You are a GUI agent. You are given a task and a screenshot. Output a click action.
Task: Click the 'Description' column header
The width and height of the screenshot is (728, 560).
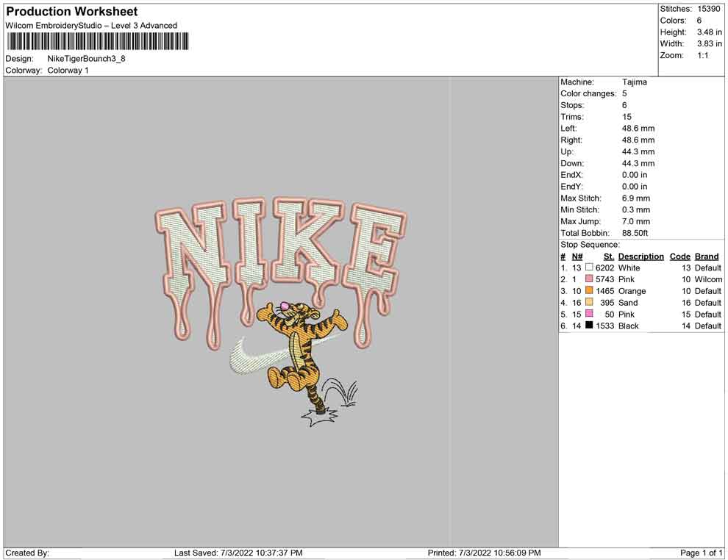(x=640, y=256)
